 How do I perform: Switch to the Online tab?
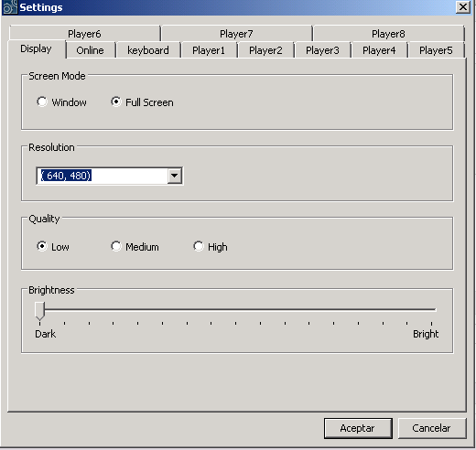[x=91, y=50]
